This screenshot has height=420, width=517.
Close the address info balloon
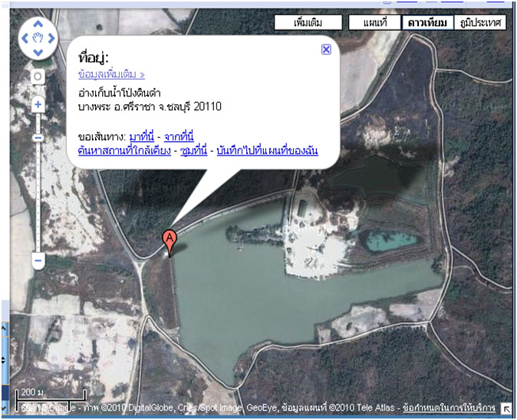tap(326, 49)
